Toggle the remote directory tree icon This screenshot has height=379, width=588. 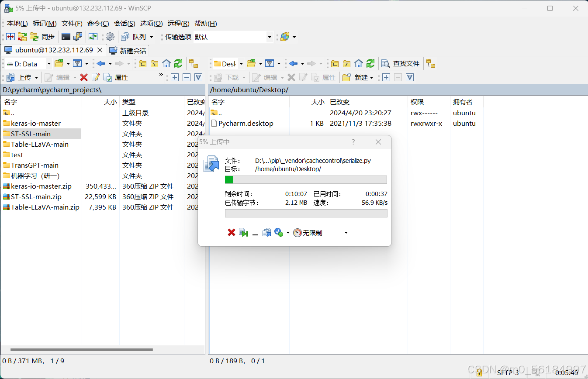click(x=431, y=64)
